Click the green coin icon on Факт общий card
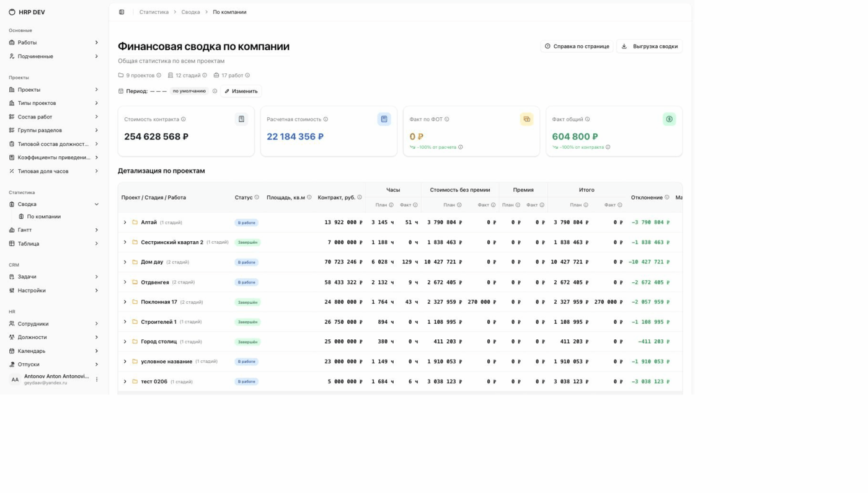 pos(669,119)
